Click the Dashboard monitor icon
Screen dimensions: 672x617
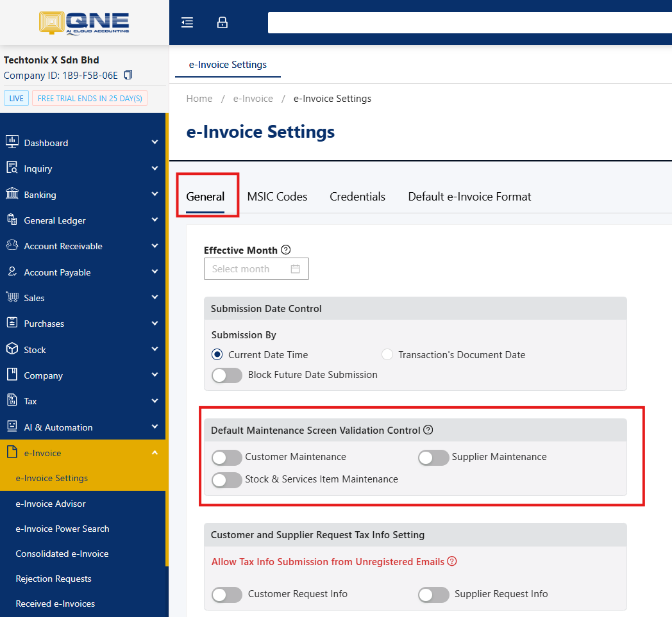[12, 142]
